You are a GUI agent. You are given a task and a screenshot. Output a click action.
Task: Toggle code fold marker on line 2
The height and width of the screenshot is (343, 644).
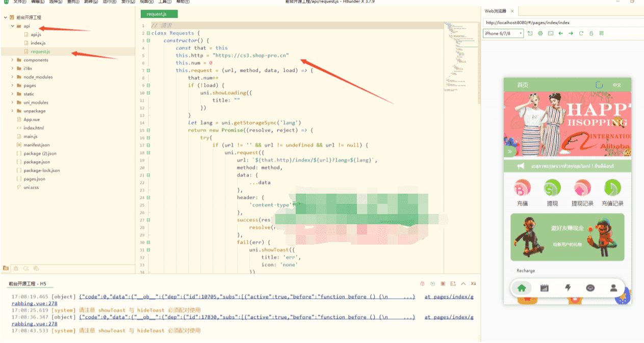click(x=148, y=33)
